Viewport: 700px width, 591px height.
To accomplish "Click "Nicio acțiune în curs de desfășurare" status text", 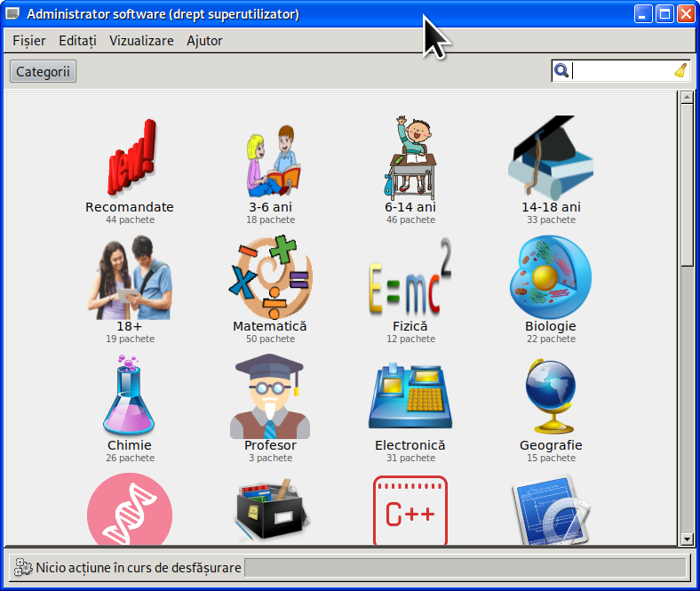I will pyautogui.click(x=139, y=568).
